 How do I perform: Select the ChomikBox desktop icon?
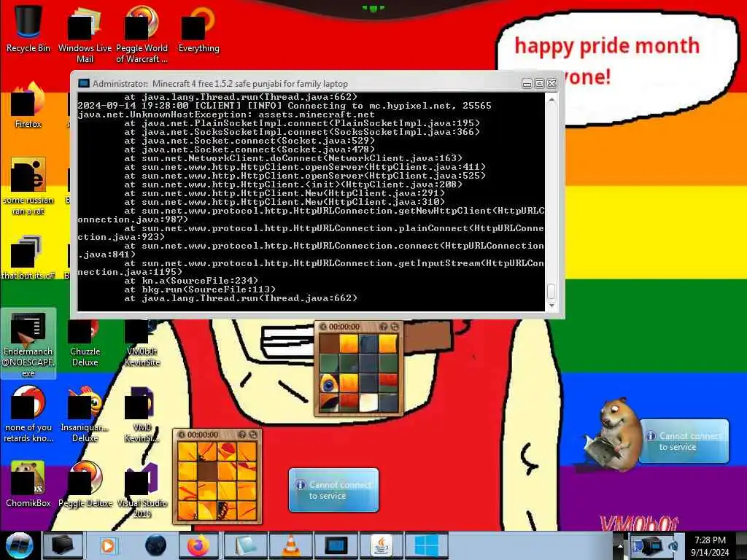(x=28, y=485)
